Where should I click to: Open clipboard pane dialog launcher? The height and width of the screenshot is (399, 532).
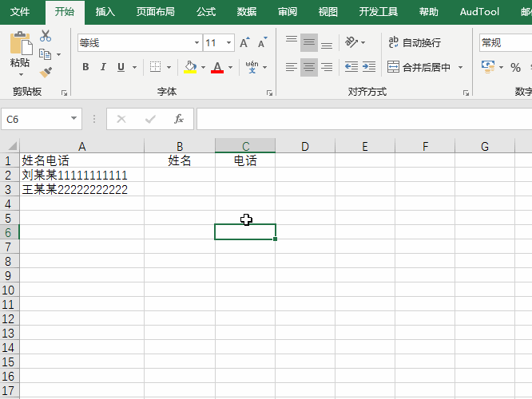tap(64, 93)
